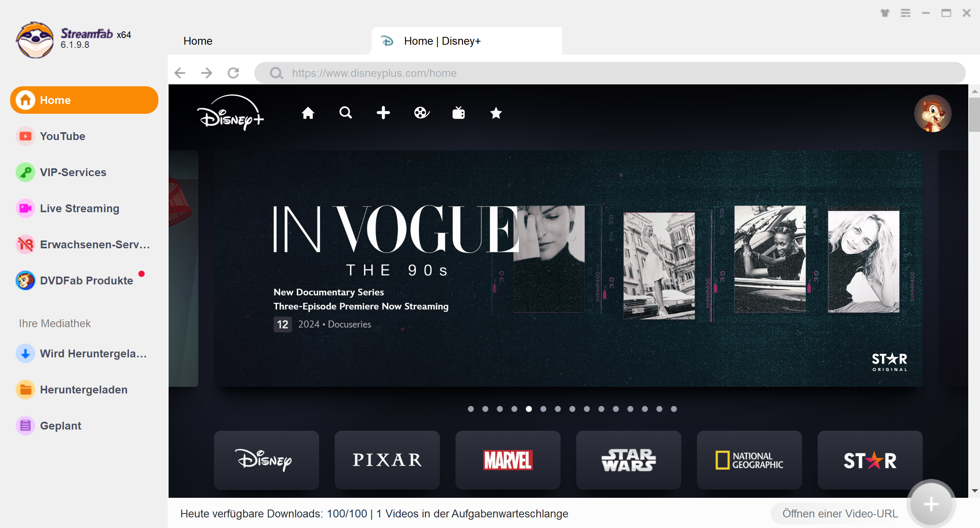
Task: Open Disney+ series TV icon
Action: point(459,113)
